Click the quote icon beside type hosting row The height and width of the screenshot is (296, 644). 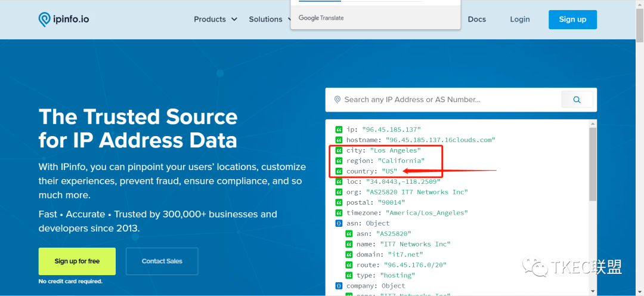(349, 275)
